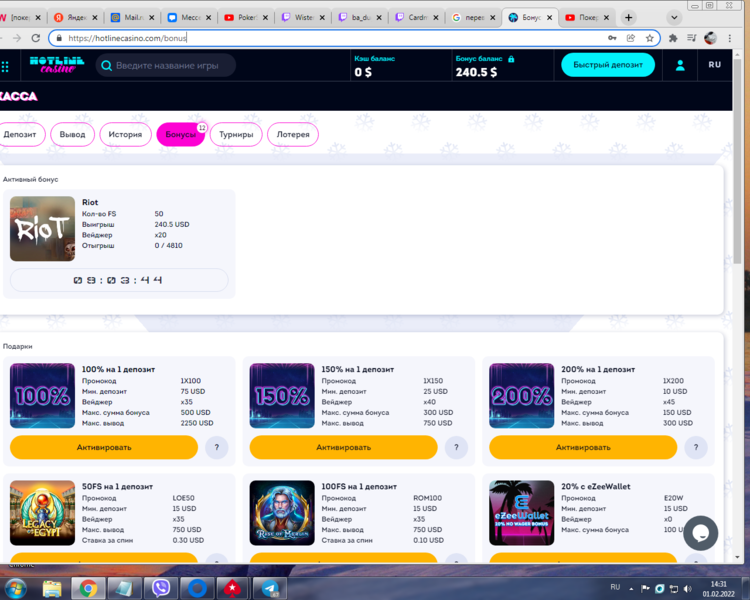Image resolution: width=750 pixels, height=600 pixels.
Task: Open the История tab
Action: [x=125, y=134]
